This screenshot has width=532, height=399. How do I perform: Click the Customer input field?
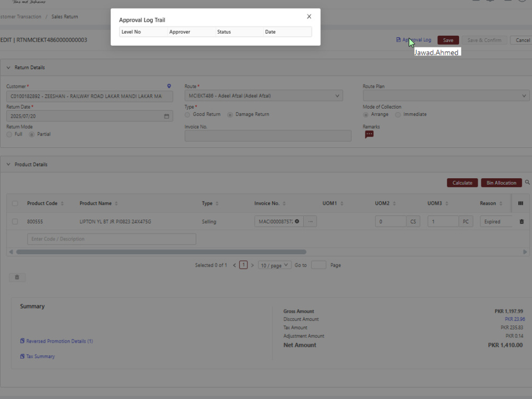coord(89,96)
